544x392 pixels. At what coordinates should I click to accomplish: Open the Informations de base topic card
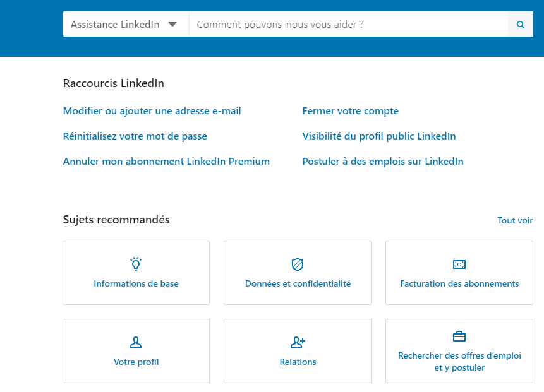[136, 273]
